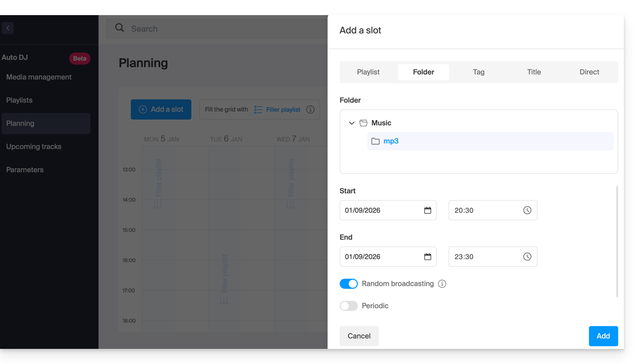Disable the Random broadcasting toggle

(348, 284)
